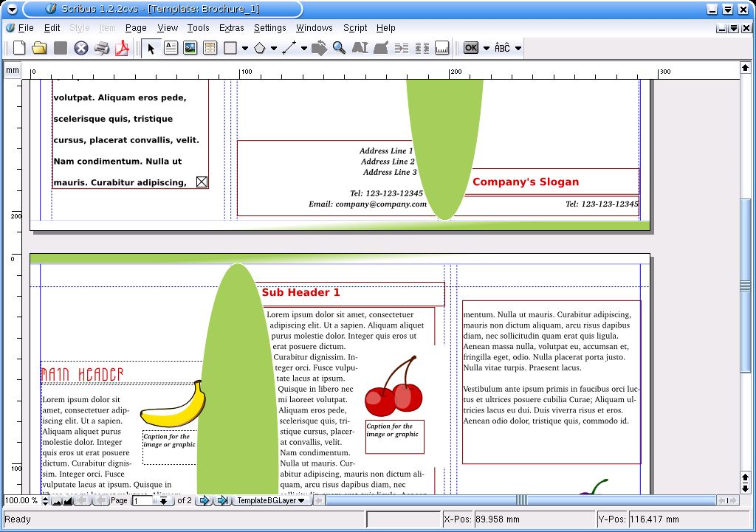756x532 pixels.
Task: Open the mm ruler unit selector
Action: click(x=13, y=70)
